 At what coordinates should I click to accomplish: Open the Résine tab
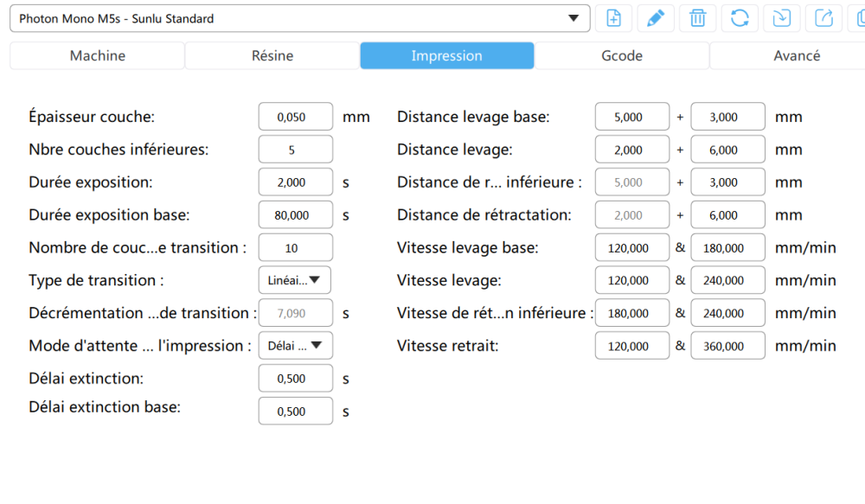[x=272, y=55]
